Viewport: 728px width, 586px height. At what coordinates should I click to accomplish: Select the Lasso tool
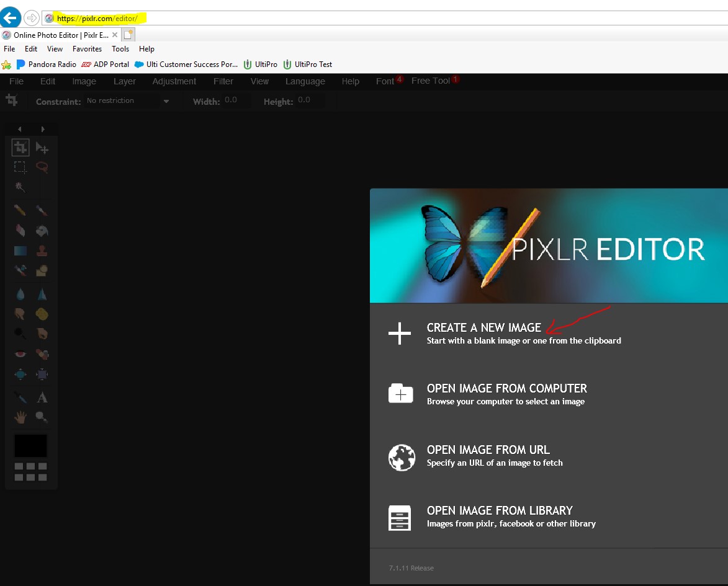pos(42,167)
